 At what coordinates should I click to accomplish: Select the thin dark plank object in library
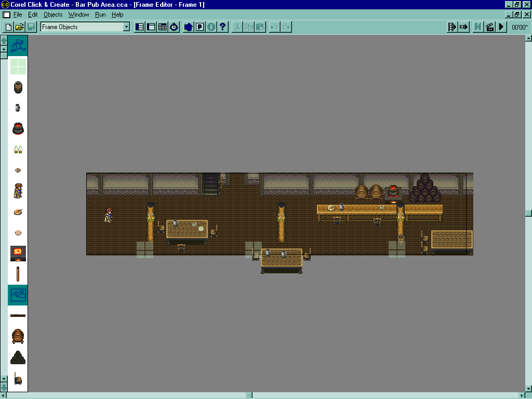pos(18,315)
